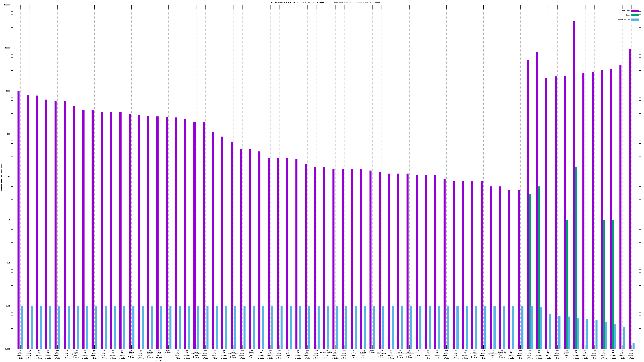Click the light blue Score legend swatch

pos(635,20)
